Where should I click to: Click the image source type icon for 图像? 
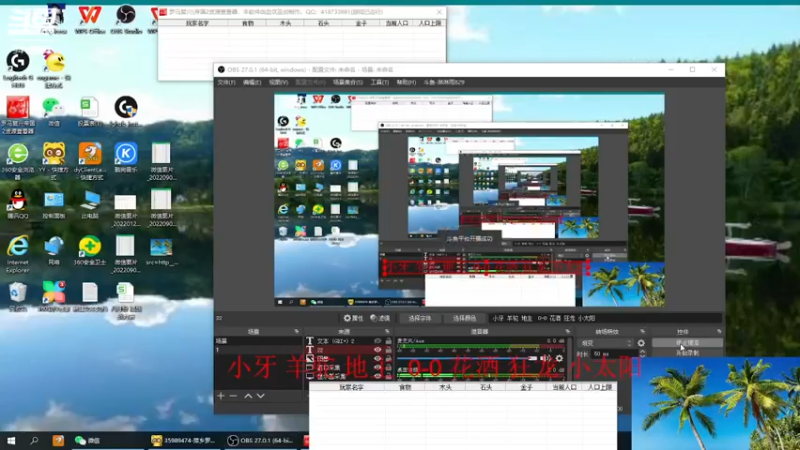click(310, 359)
